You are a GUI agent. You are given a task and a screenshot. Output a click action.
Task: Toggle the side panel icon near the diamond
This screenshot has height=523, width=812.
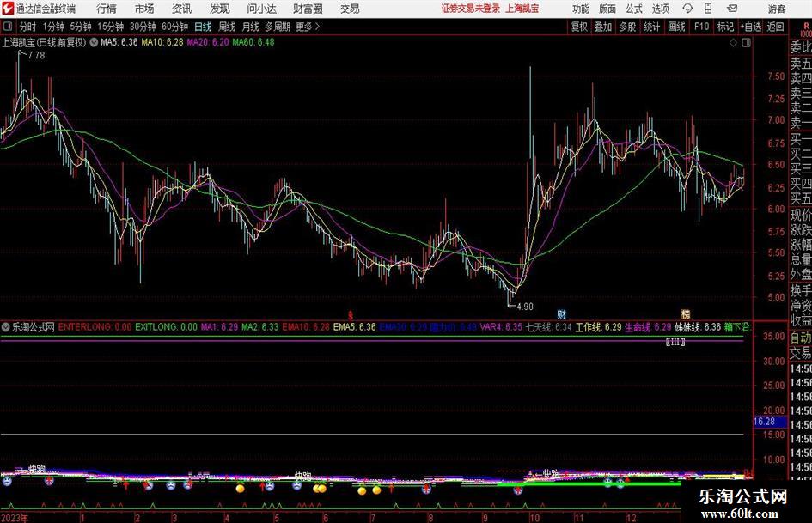coord(746,43)
